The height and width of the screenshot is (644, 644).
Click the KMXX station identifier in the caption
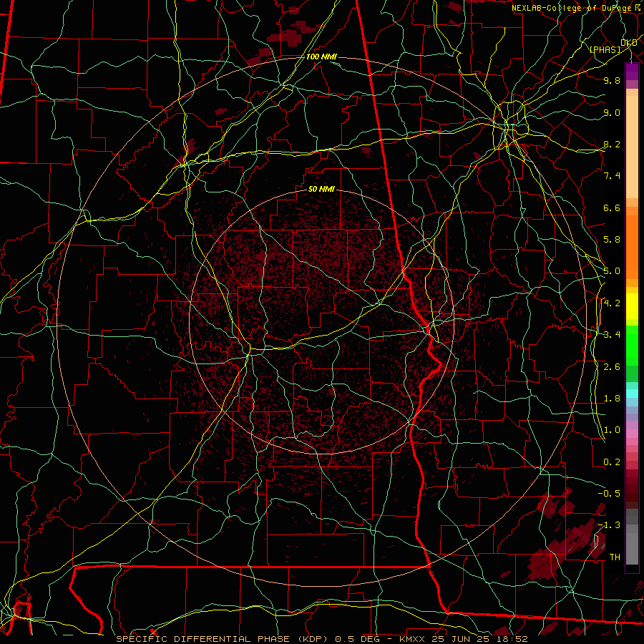coord(414,639)
